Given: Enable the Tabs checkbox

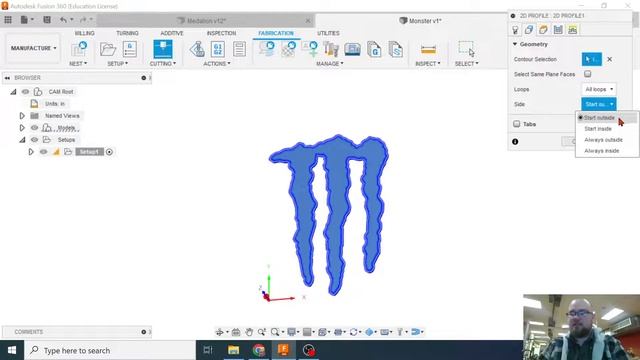Looking at the screenshot, I should click(x=517, y=124).
